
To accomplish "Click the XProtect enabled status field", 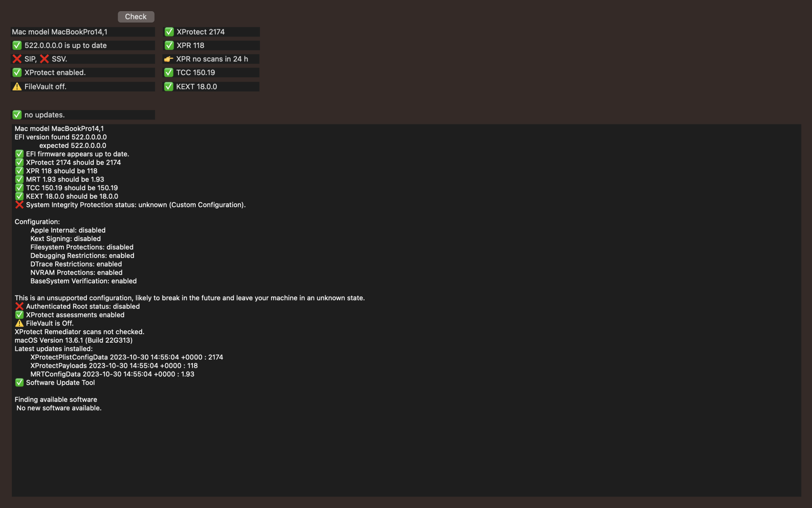I will (83, 72).
